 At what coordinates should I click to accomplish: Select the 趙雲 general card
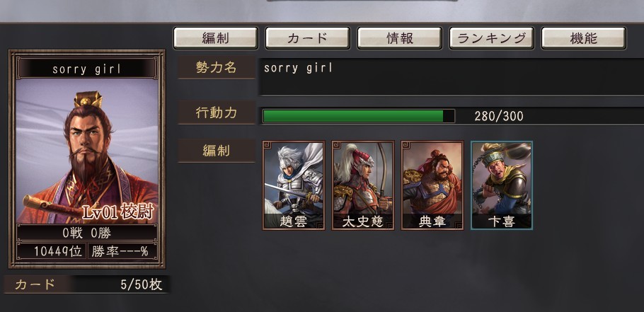(294, 185)
